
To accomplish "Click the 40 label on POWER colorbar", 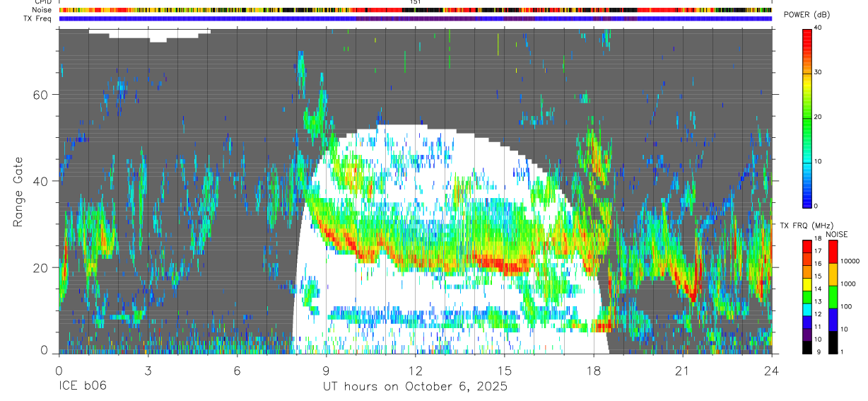I will click(818, 28).
